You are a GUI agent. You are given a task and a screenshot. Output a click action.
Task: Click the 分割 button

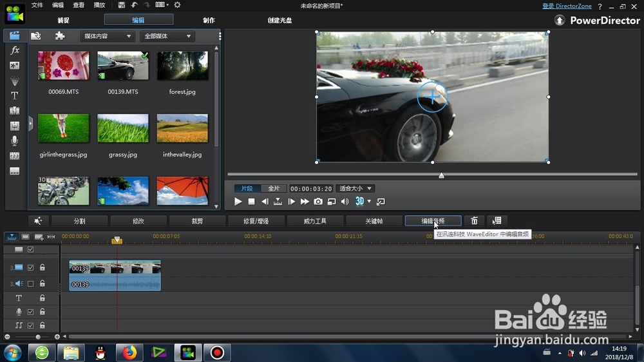80,221
